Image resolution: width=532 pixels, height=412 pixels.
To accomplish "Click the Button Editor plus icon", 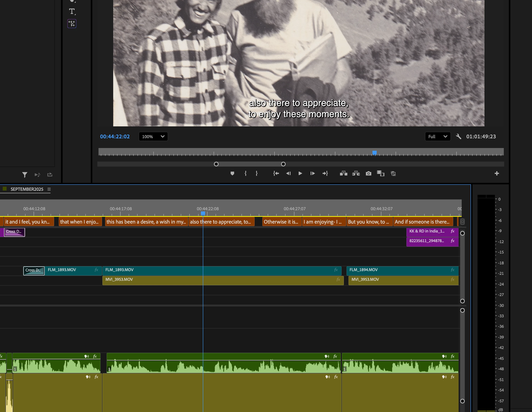I will [x=497, y=174].
